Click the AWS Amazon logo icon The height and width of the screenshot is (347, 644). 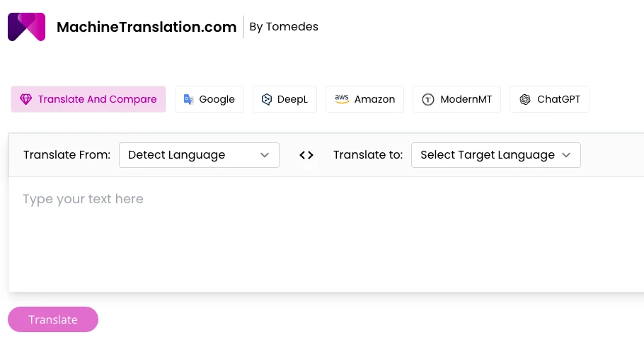point(342,99)
